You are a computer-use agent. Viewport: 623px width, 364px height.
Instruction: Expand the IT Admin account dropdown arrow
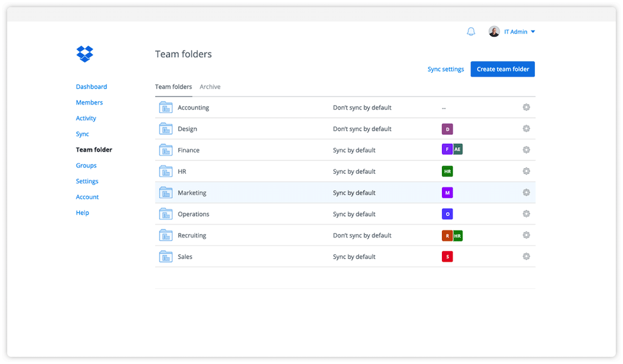(533, 32)
